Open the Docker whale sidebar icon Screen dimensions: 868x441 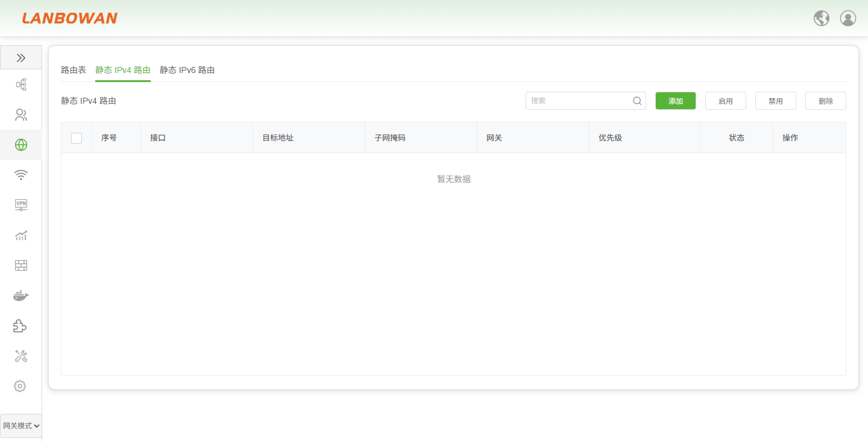(21, 296)
